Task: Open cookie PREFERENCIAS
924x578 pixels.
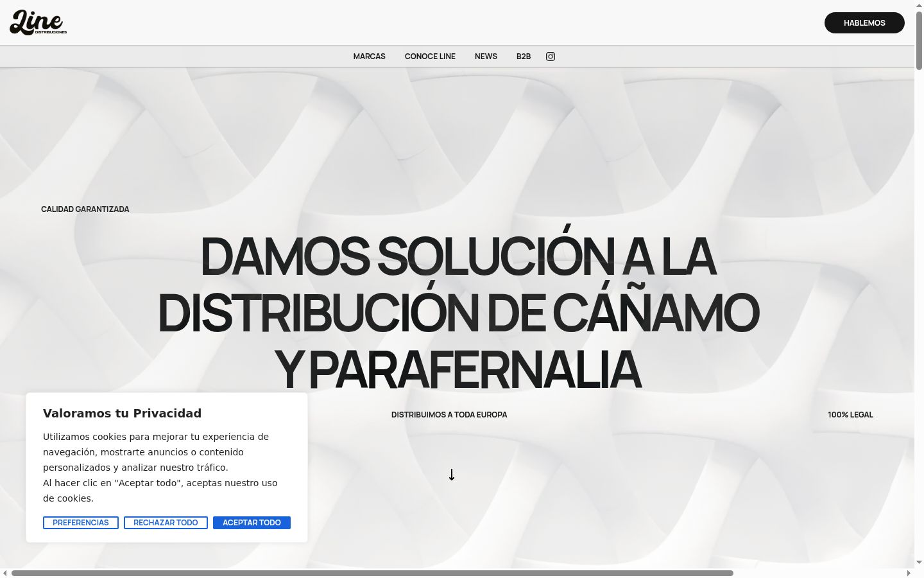Action: click(x=81, y=523)
